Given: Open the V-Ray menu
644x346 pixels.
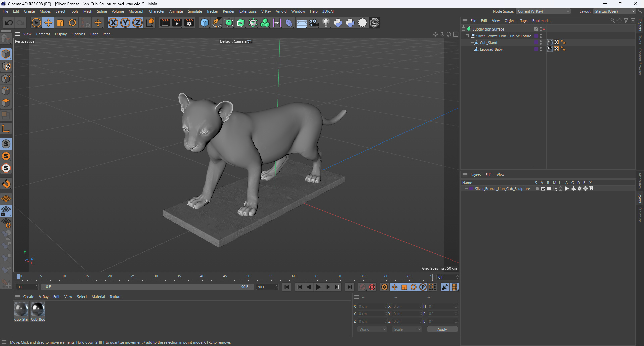Looking at the screenshot, I should [x=266, y=11].
